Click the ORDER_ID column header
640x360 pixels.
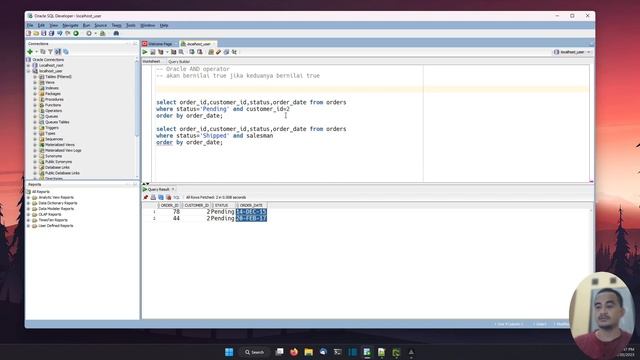point(169,205)
